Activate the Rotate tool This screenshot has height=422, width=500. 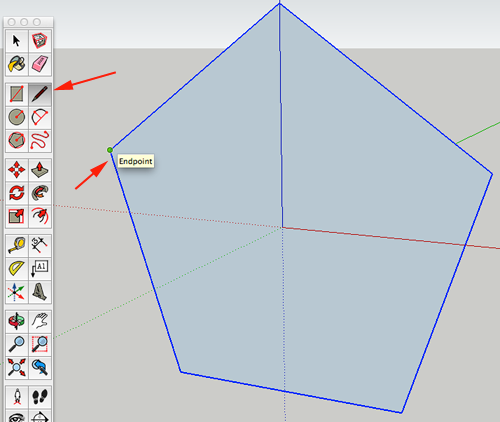pyautogui.click(x=17, y=193)
